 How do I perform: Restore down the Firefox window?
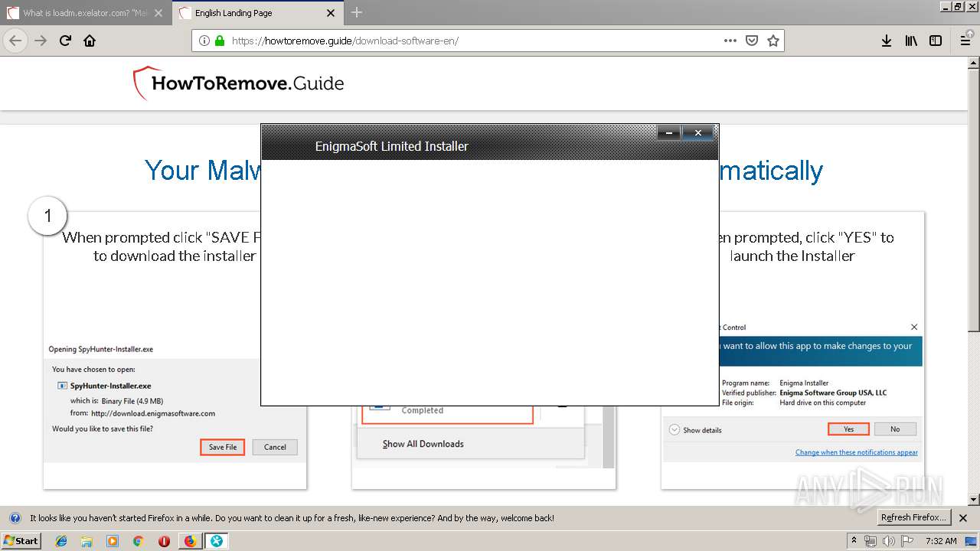tap(957, 6)
